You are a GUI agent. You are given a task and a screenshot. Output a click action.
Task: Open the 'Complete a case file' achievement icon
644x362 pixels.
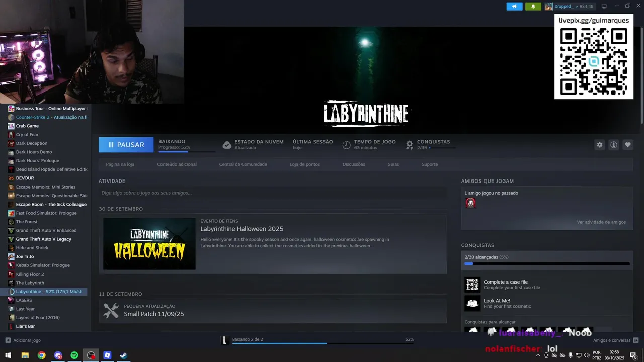click(x=472, y=285)
